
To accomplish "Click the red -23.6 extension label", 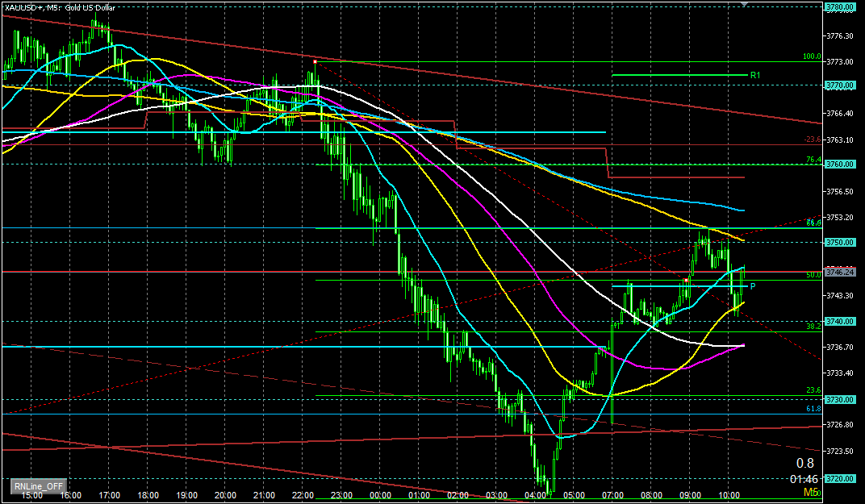I will (x=812, y=139).
